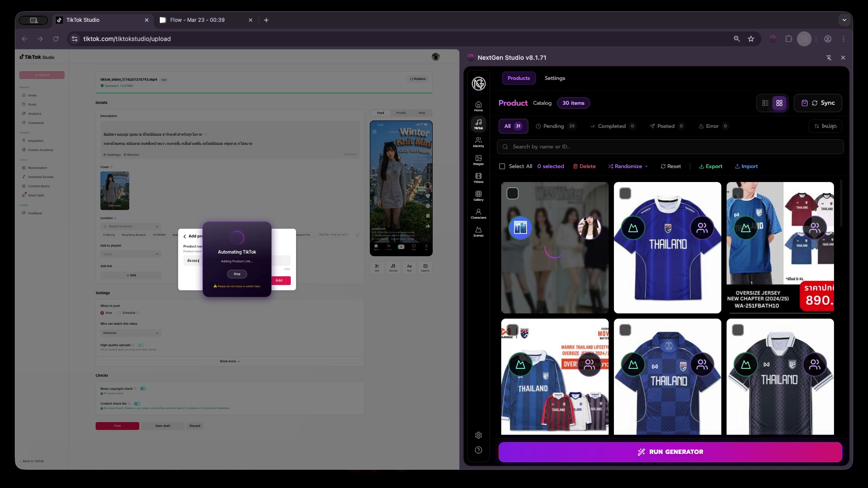Image resolution: width=868 pixels, height=488 pixels.
Task: Click the product search field
Action: (670, 147)
